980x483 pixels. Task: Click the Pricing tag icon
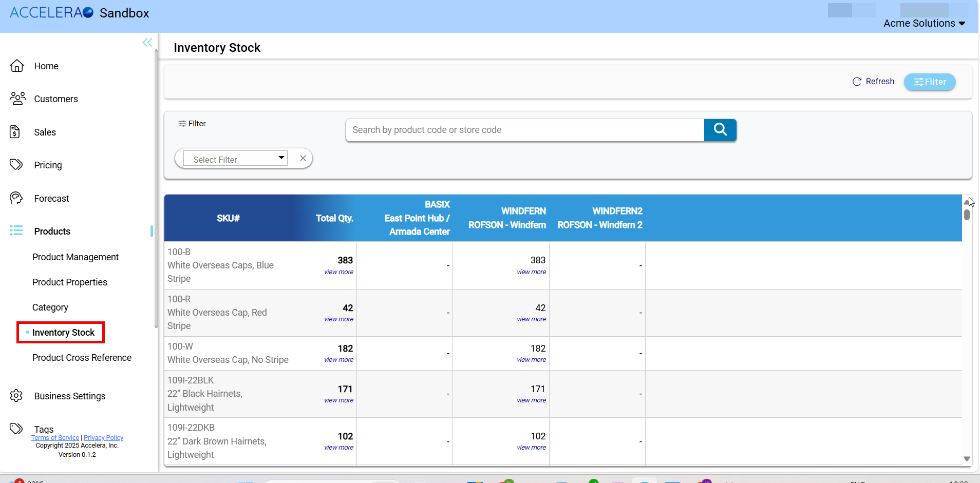[16, 165]
